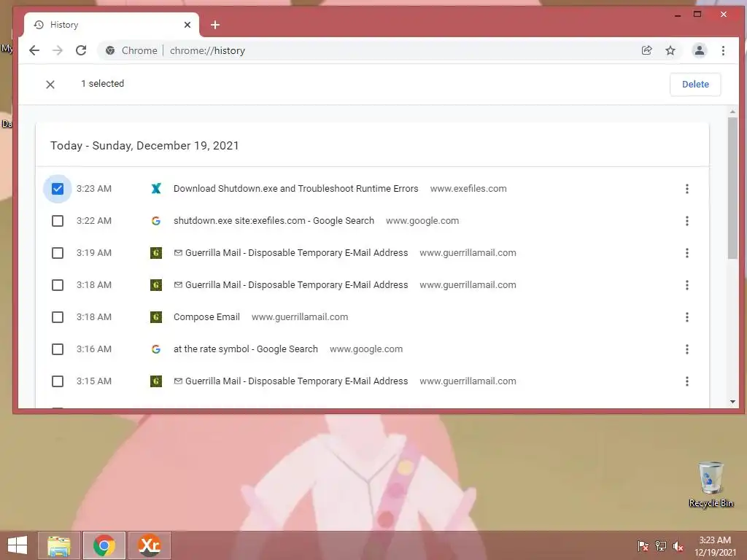Check the 3:16 AM at the rate symbol entry
Viewport: 747px width, 560px height.
[x=58, y=349]
